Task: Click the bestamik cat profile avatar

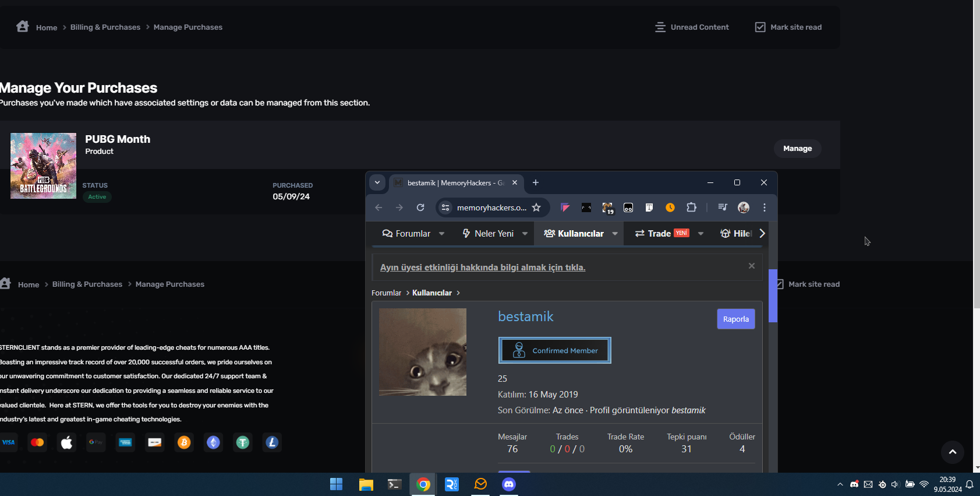Action: [423, 352]
